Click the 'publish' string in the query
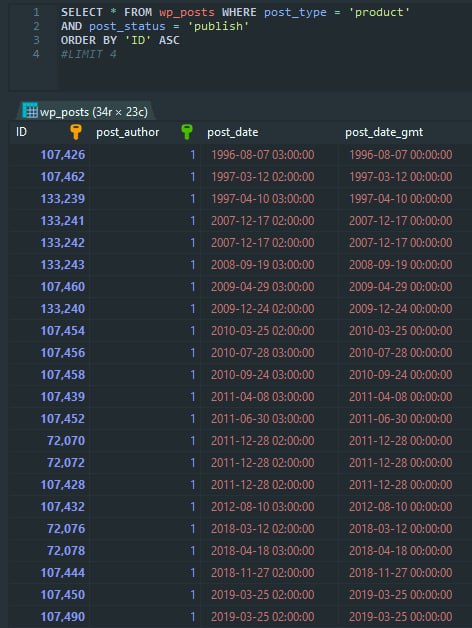This screenshot has width=472, height=628. pyautogui.click(x=218, y=26)
